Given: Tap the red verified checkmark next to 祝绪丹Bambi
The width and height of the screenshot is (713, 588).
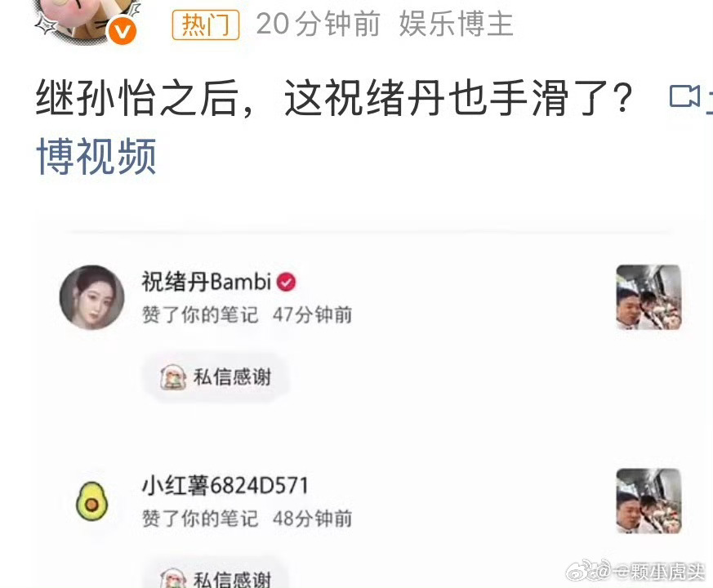Looking at the screenshot, I should (286, 283).
